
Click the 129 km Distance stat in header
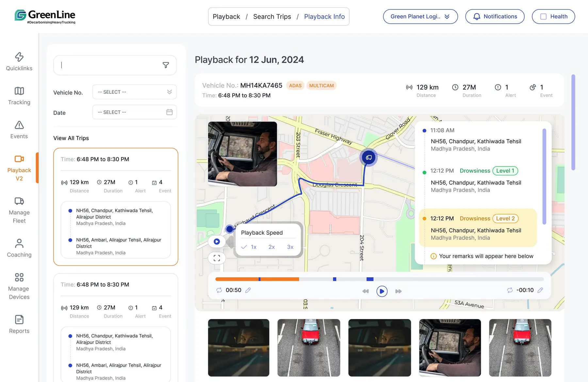pos(422,91)
